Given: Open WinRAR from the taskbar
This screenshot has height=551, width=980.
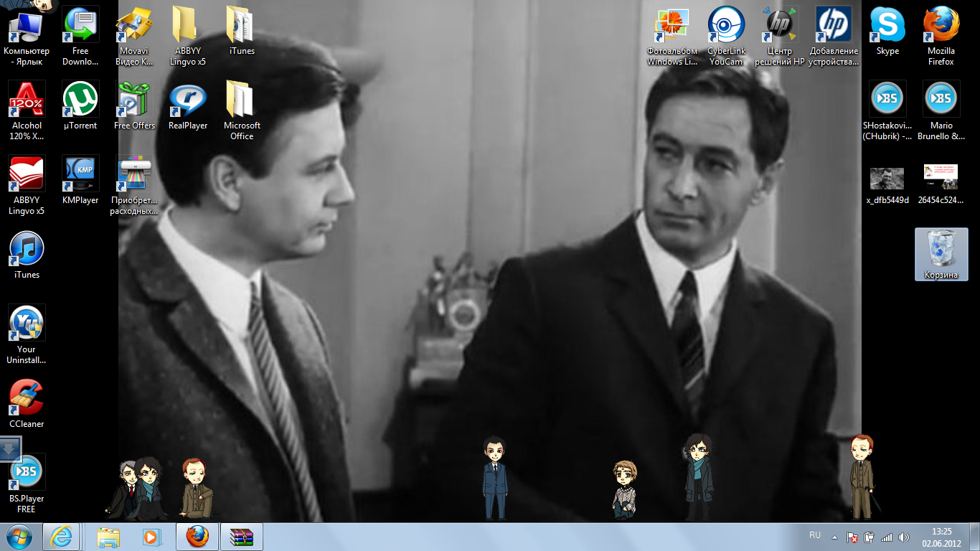Looking at the screenshot, I should [242, 537].
